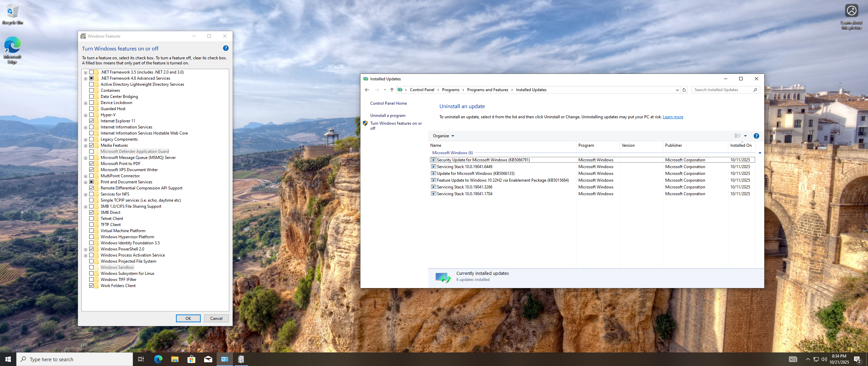The height and width of the screenshot is (366, 868).
Task: Expand the Hyper-V feature tree
Action: point(86,115)
